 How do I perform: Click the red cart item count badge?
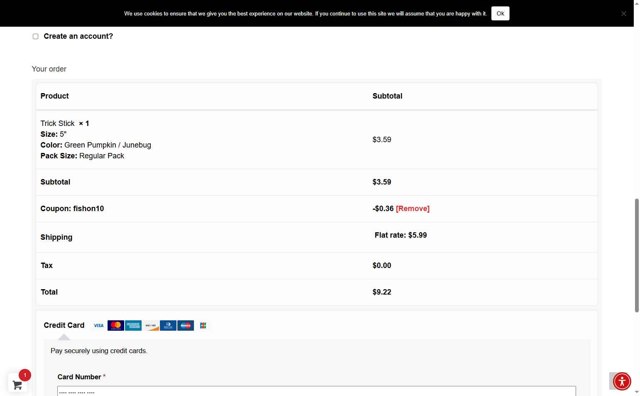(25, 375)
